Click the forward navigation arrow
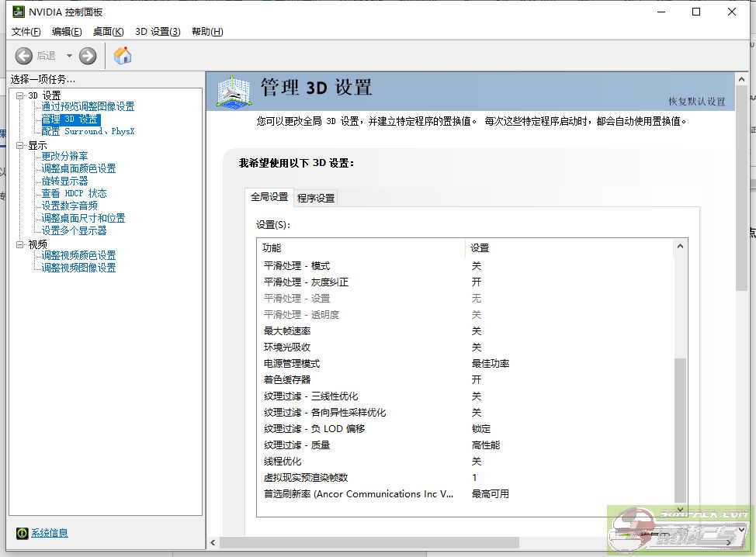Viewport: 756px width, 557px height. (x=87, y=55)
